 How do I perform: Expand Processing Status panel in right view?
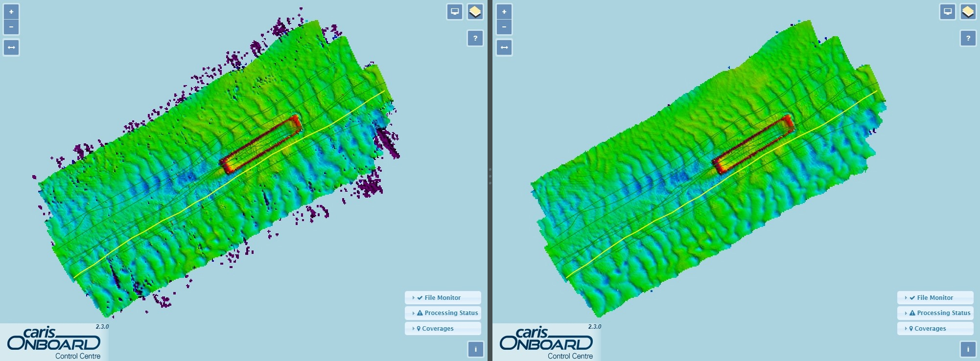click(x=935, y=313)
